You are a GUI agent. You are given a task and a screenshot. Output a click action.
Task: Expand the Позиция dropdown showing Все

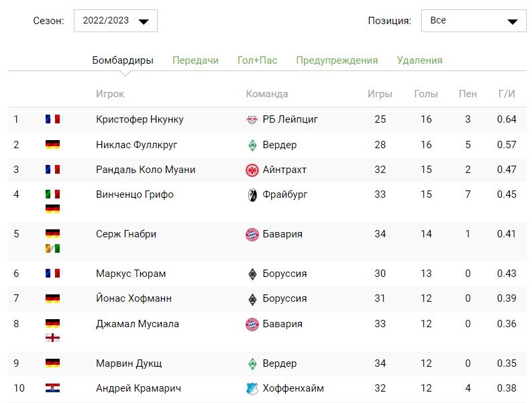(x=474, y=21)
